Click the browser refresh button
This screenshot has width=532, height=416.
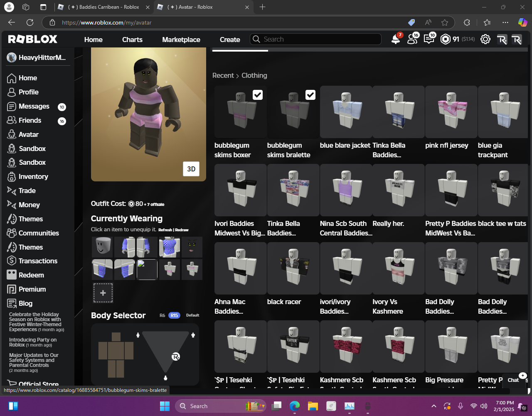[x=30, y=22]
